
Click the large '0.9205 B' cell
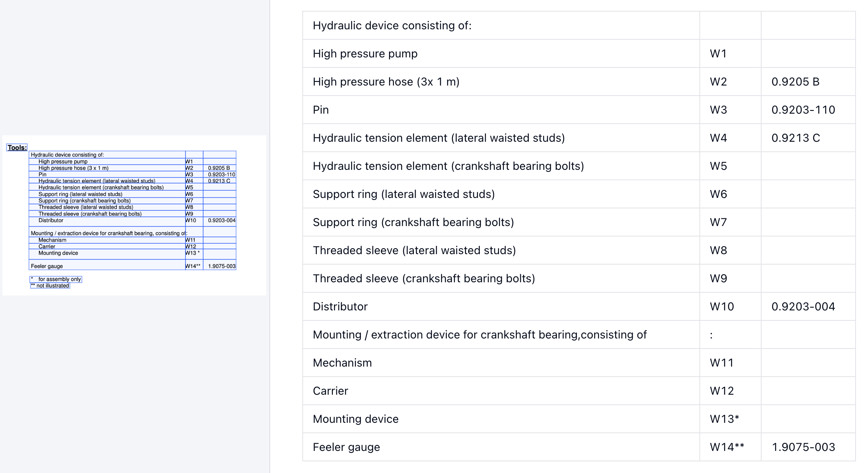pyautogui.click(x=795, y=82)
